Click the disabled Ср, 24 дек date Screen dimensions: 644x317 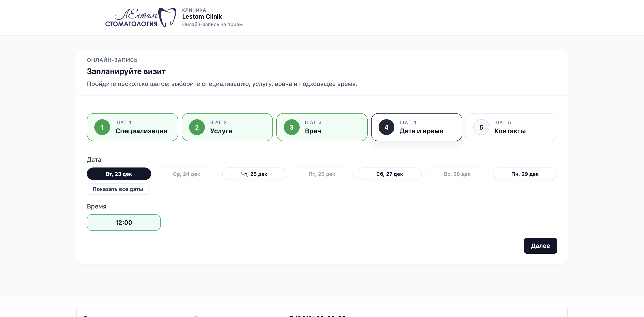[186, 174]
